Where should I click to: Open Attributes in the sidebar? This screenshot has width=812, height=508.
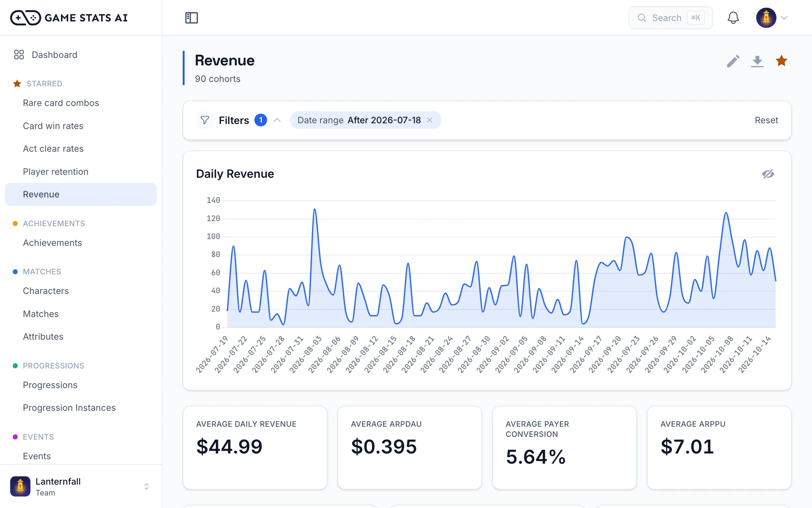(x=81, y=337)
